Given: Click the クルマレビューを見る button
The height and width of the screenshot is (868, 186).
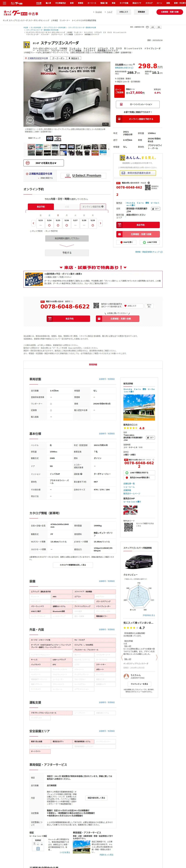Looking at the screenshot, I should [139, 684].
